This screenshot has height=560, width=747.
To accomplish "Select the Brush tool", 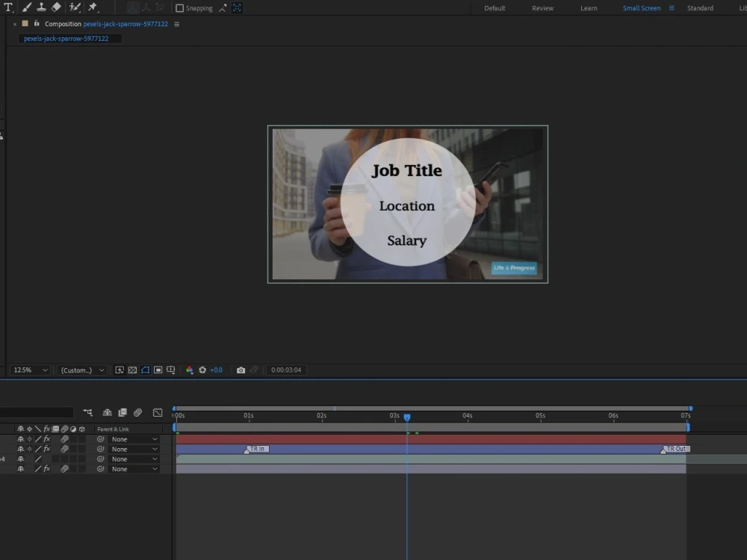I will (x=27, y=7).
